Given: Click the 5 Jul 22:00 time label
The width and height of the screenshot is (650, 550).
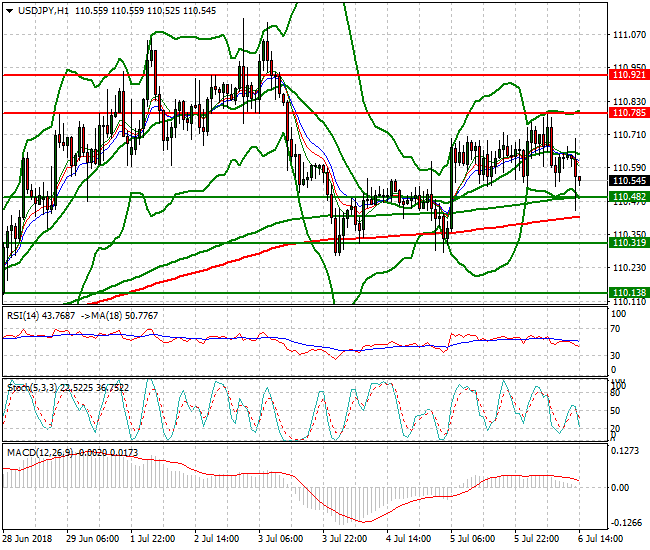Looking at the screenshot, I should click(537, 539).
